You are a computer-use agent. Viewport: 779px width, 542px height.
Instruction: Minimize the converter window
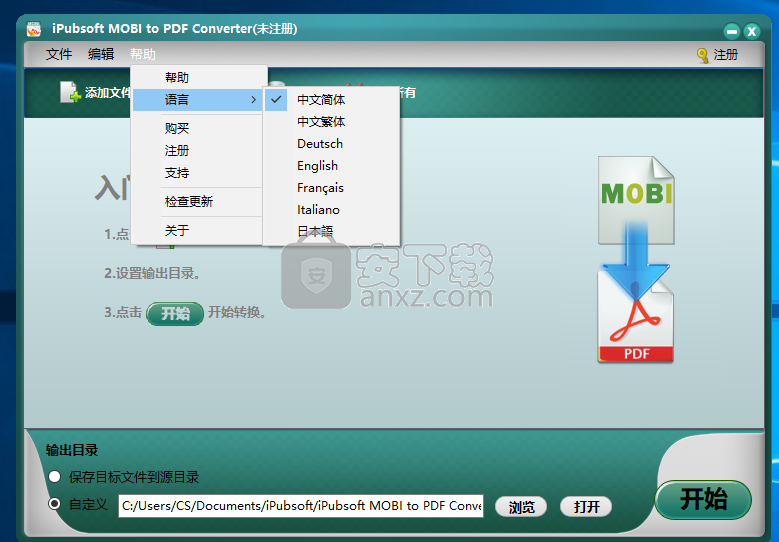[x=731, y=32]
